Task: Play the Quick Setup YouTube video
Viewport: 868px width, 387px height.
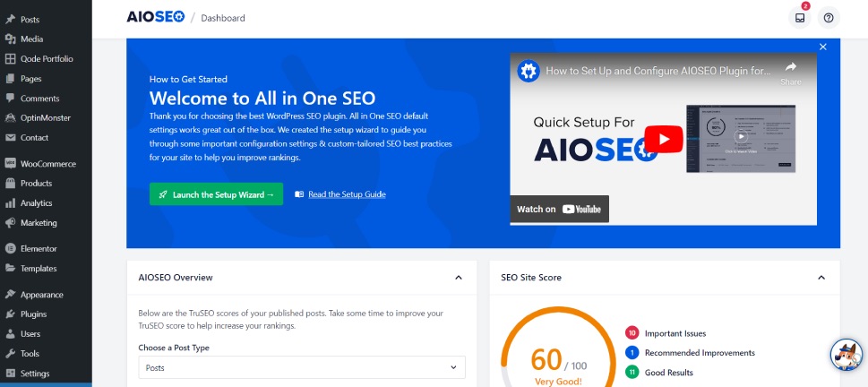Action: point(664,139)
